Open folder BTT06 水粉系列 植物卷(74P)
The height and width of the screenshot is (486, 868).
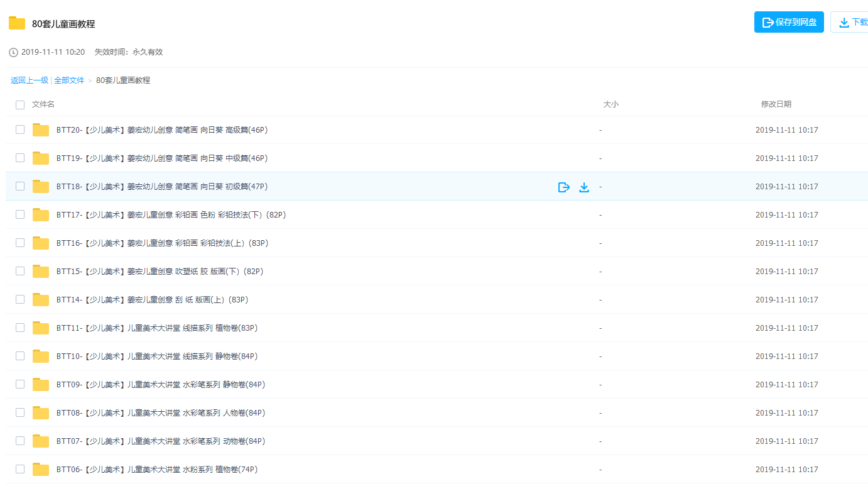[157, 470]
